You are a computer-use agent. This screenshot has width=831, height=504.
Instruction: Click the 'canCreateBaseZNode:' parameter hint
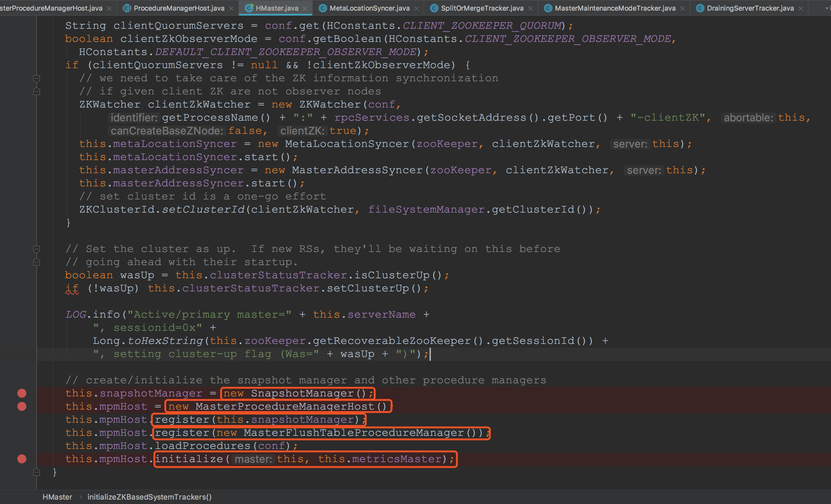[x=167, y=131]
